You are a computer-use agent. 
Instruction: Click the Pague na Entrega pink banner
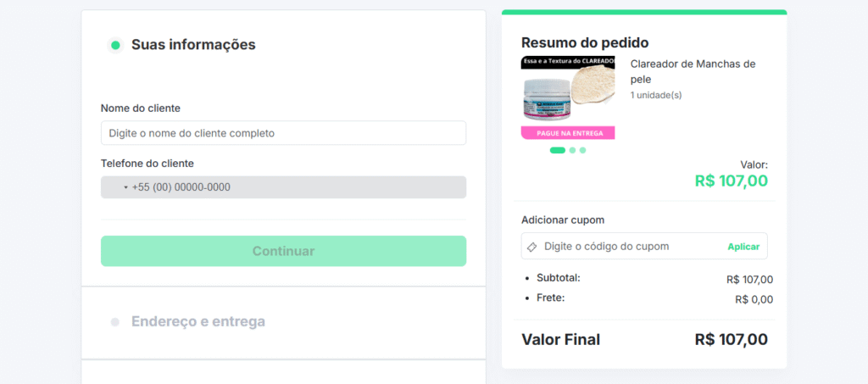pyautogui.click(x=568, y=133)
